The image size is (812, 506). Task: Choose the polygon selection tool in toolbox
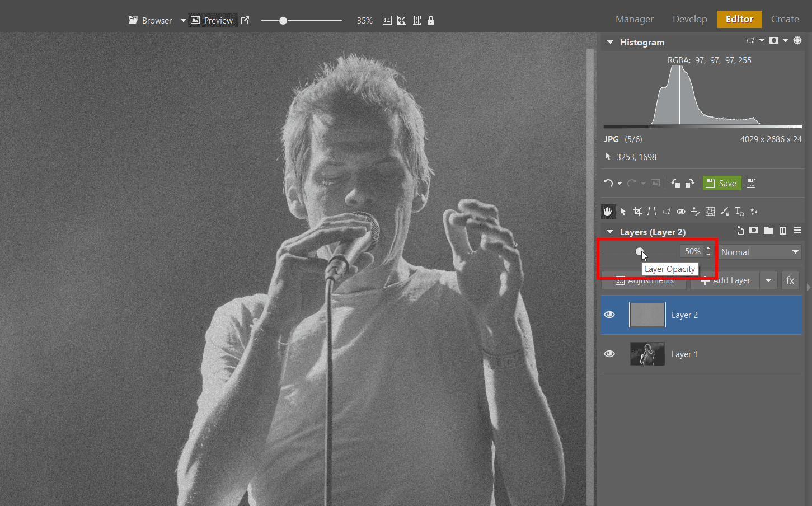click(x=667, y=212)
